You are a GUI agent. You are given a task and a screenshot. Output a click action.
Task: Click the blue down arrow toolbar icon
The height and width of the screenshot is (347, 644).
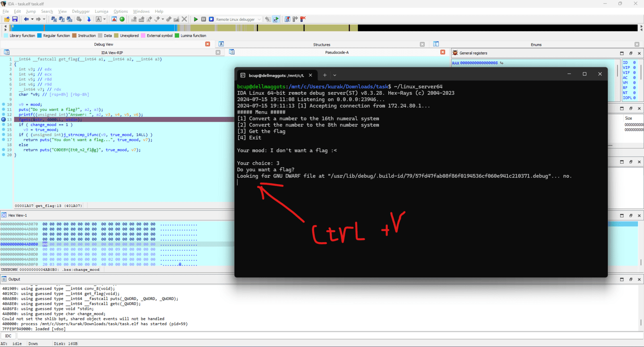(x=89, y=19)
